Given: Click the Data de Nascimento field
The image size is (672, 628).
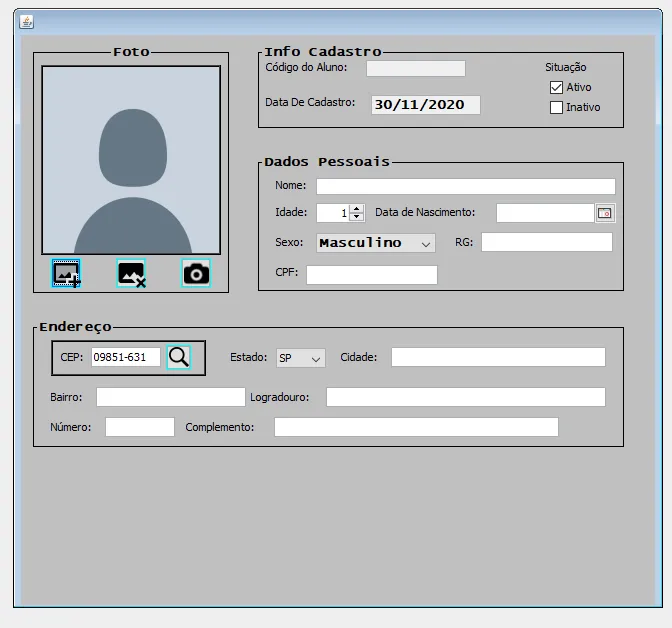Looking at the screenshot, I should click(545, 213).
